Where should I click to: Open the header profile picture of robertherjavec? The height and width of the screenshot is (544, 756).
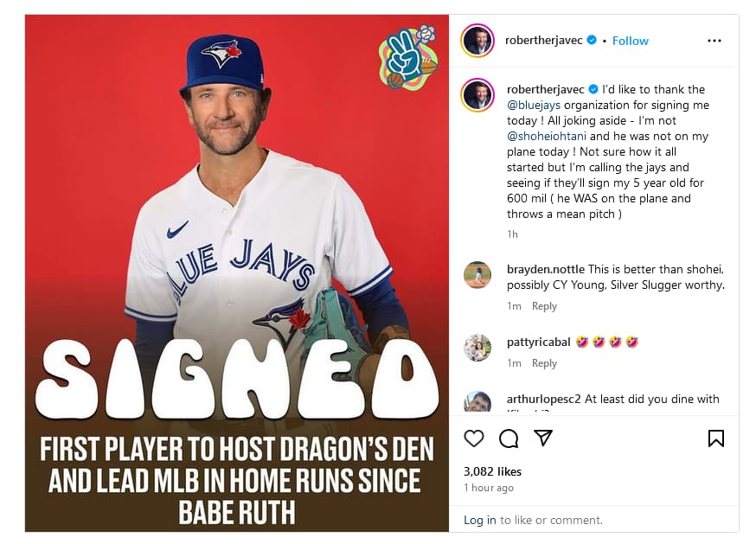pos(477,41)
